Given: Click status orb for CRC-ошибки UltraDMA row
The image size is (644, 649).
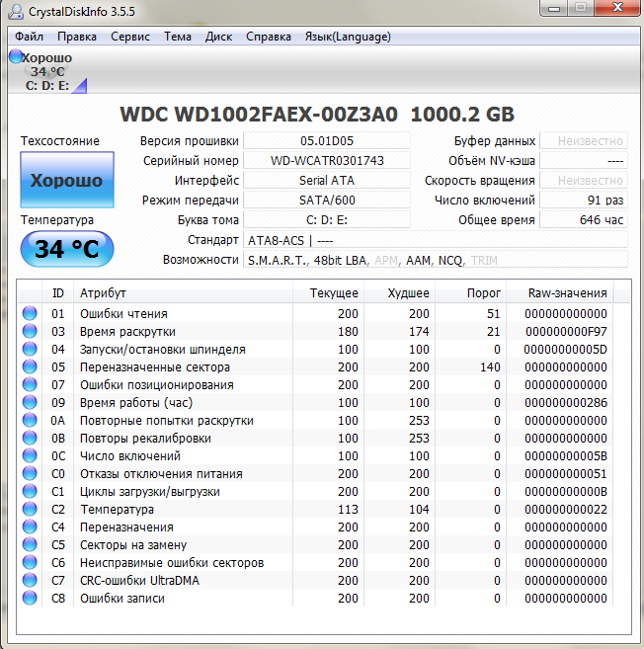Looking at the screenshot, I should pos(31,580).
